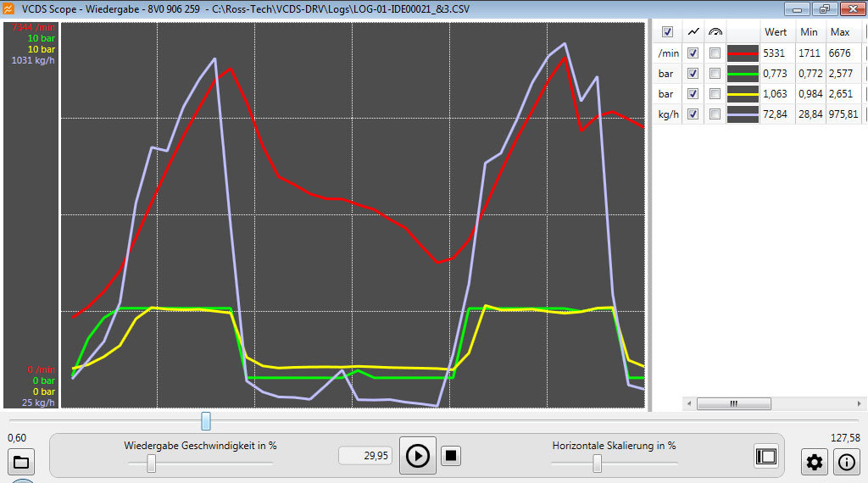
Task: Click the Horizontale Skalierung slider handle
Action: pyautogui.click(x=598, y=464)
